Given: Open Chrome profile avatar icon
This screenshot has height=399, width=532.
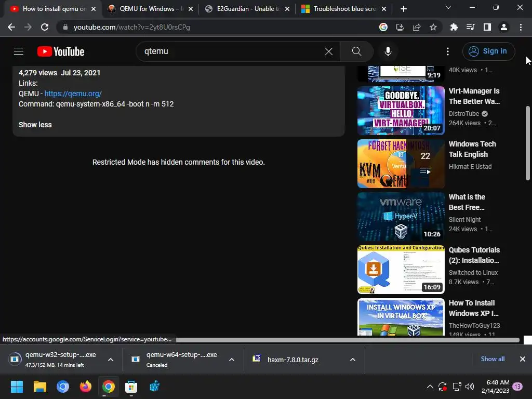Looking at the screenshot, I should pyautogui.click(x=504, y=27).
